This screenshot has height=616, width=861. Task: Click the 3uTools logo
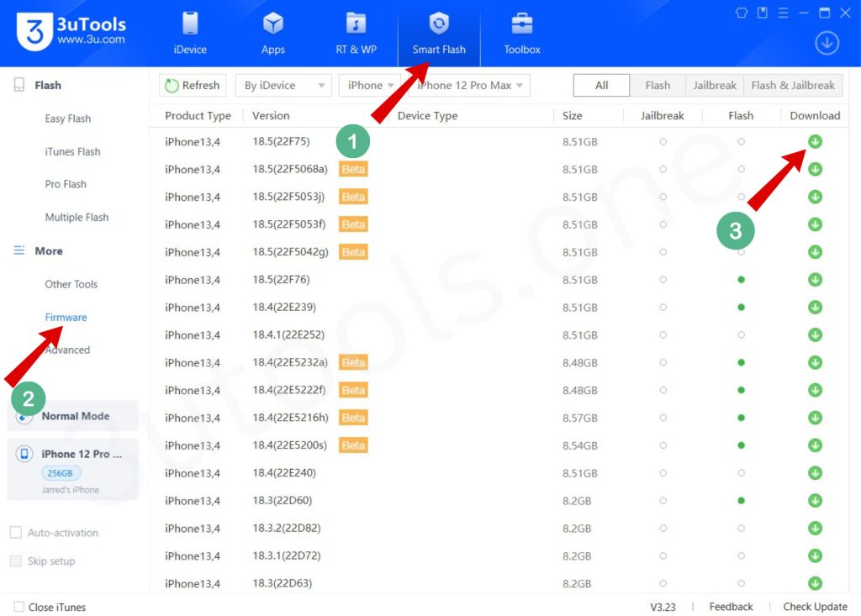[71, 31]
